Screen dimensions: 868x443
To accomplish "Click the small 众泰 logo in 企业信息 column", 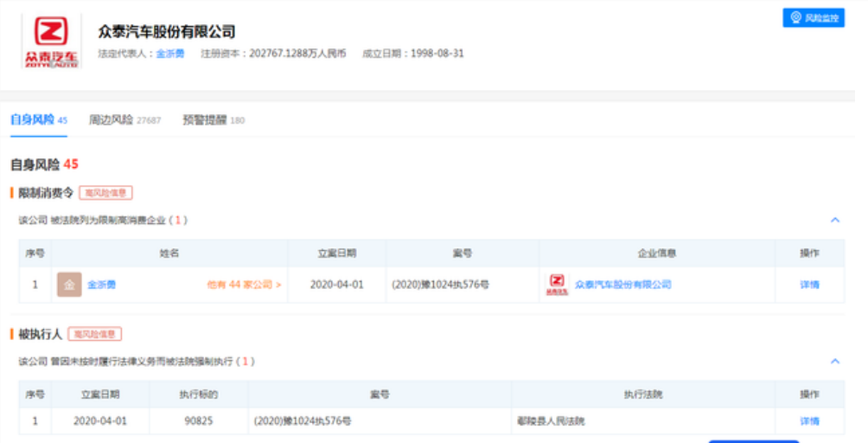I will click(557, 285).
